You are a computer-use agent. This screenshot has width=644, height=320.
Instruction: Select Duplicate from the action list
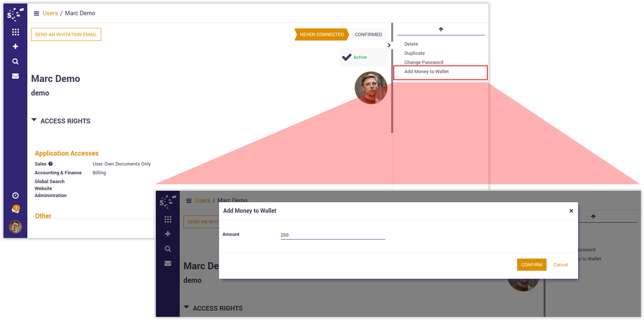coord(414,54)
